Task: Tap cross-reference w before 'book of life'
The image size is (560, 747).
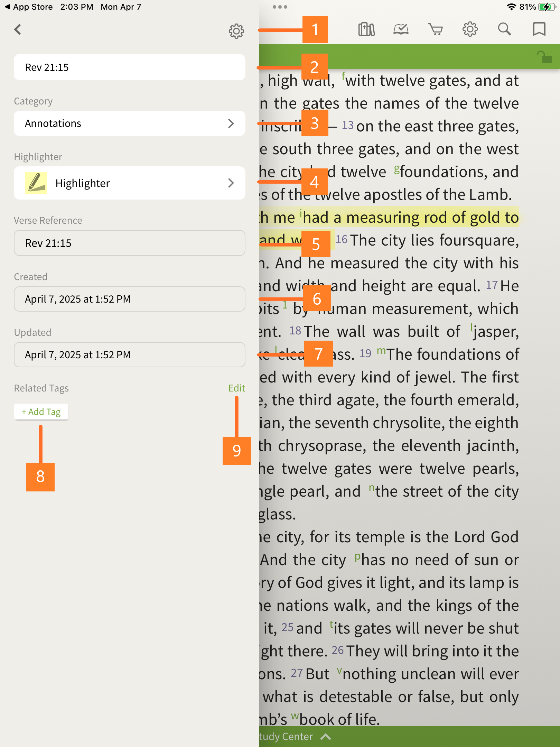Action: click(295, 716)
